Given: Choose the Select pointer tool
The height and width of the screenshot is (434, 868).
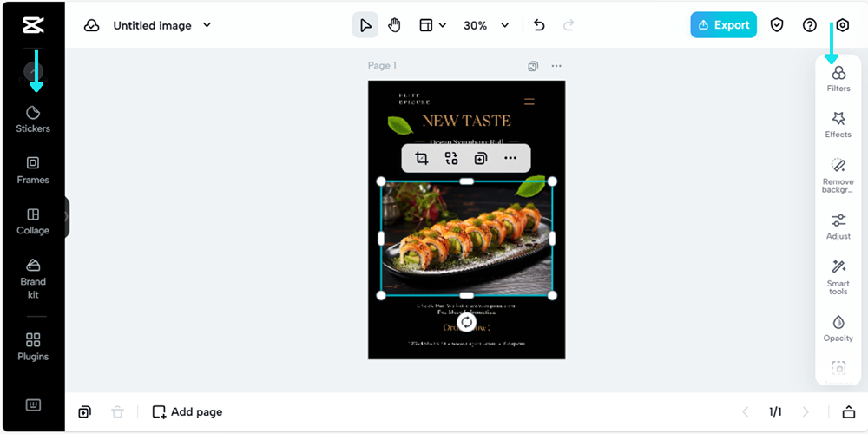Looking at the screenshot, I should [365, 25].
